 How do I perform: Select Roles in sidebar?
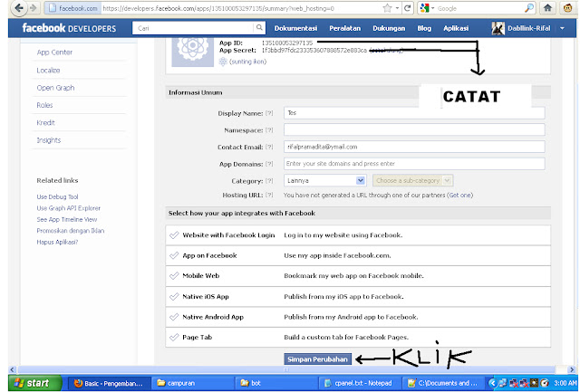(x=44, y=105)
